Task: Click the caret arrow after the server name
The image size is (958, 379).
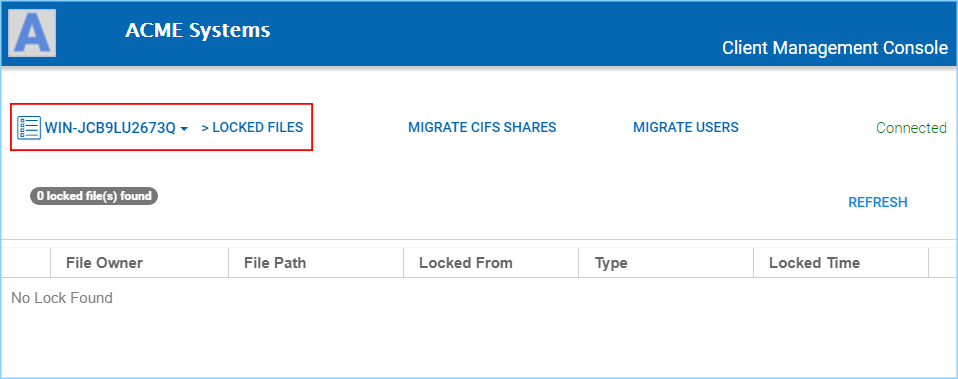Action: click(x=184, y=128)
